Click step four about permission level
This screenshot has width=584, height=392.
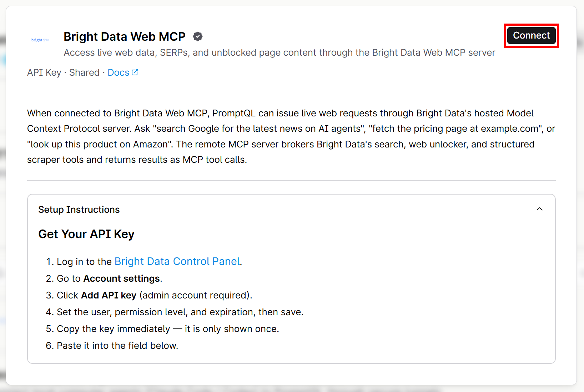(175, 312)
